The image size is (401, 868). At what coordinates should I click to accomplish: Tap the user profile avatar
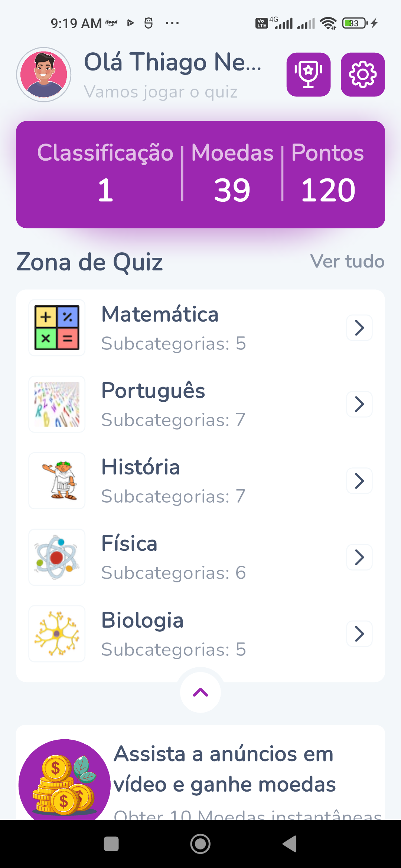click(x=44, y=75)
